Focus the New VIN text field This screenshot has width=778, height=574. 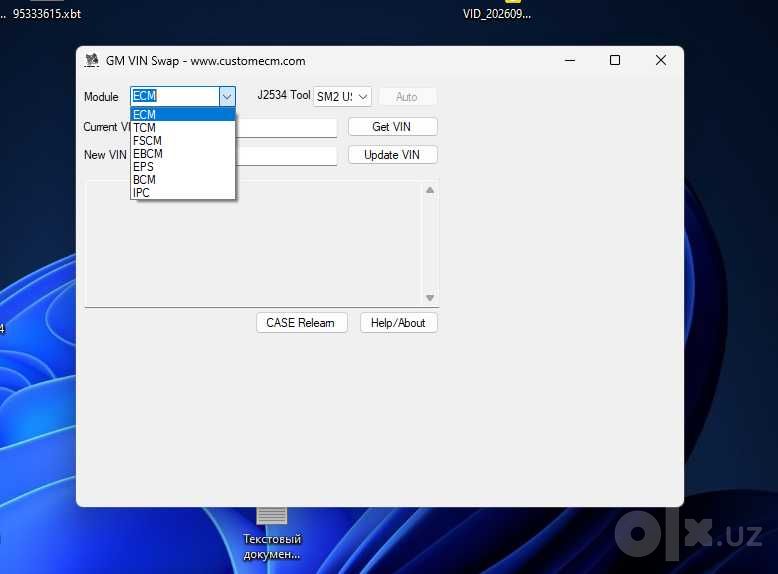click(286, 156)
